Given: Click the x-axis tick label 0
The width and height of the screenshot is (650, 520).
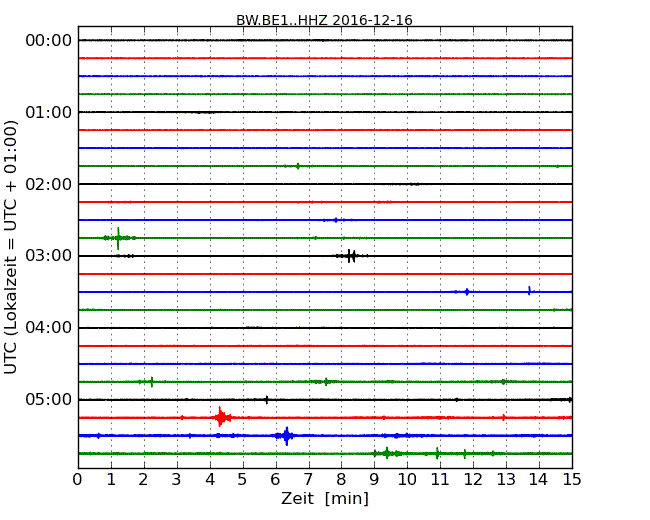Looking at the screenshot, I should pyautogui.click(x=78, y=480).
